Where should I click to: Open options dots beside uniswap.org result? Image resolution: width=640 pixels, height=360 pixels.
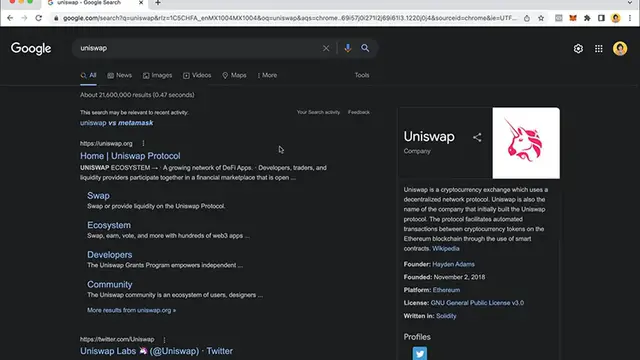[143, 143]
